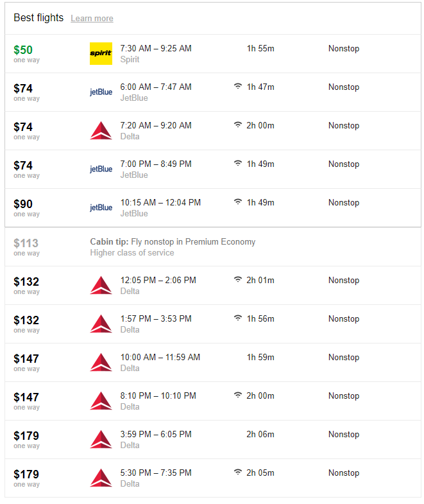Viewport: 424px width, 504px height.
Task: Click the JetBlue logo on 7:00 PM flight
Action: pyautogui.click(x=101, y=169)
